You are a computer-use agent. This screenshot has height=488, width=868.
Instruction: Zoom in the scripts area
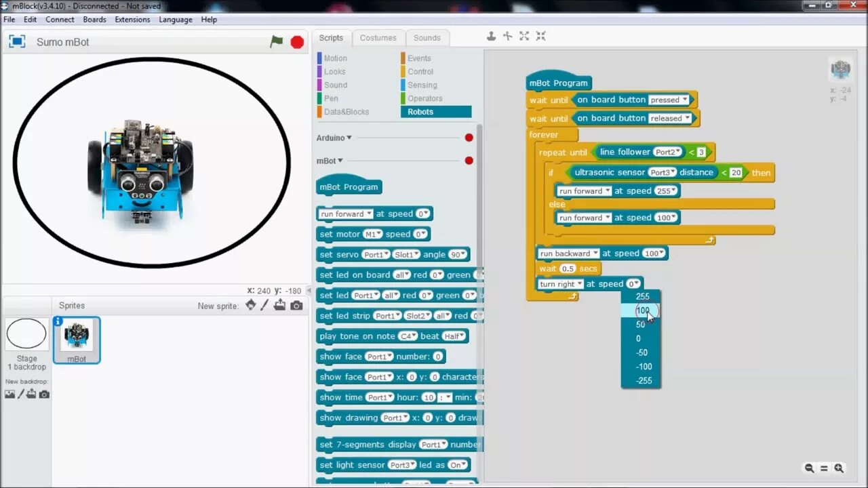pyautogui.click(x=839, y=468)
